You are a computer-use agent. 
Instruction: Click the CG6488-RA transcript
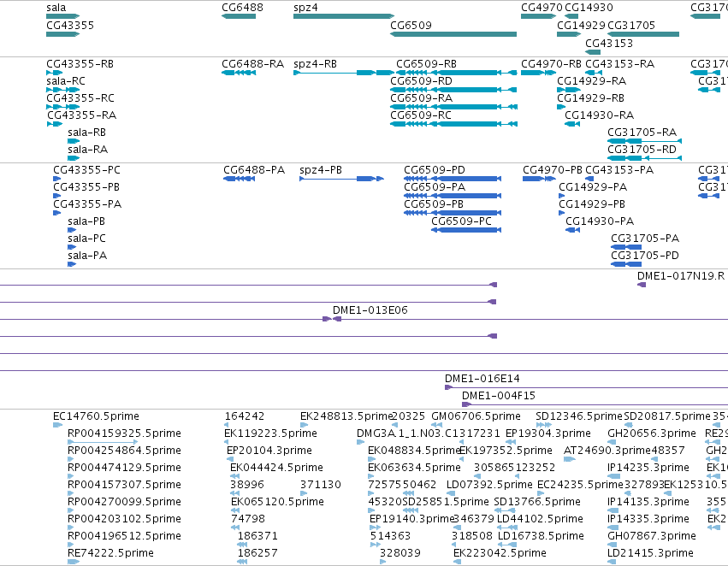pos(239,73)
